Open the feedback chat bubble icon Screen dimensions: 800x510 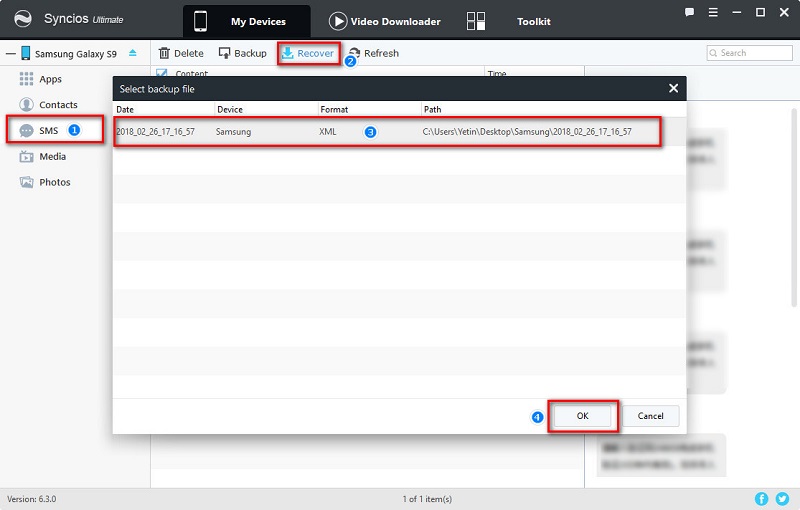pos(689,12)
